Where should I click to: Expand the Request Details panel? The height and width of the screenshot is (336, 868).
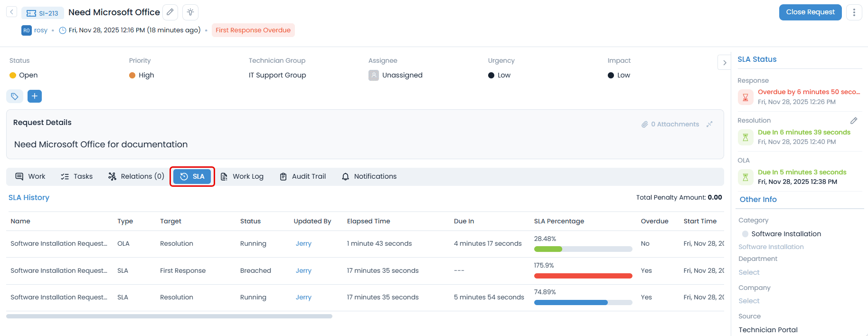pos(709,125)
